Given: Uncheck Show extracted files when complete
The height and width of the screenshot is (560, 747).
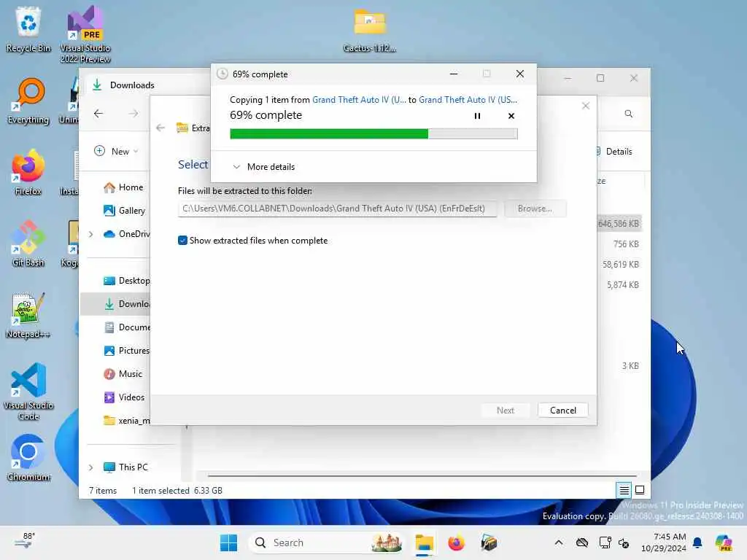Looking at the screenshot, I should click(x=182, y=241).
